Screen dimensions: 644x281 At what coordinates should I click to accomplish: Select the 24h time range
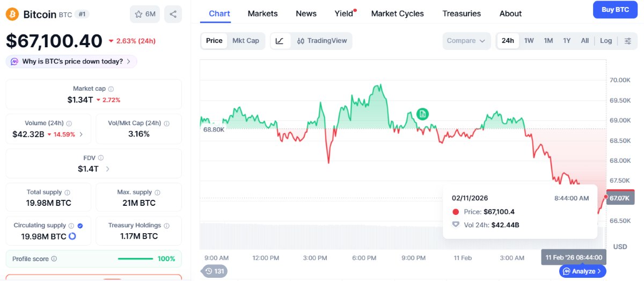[508, 41]
